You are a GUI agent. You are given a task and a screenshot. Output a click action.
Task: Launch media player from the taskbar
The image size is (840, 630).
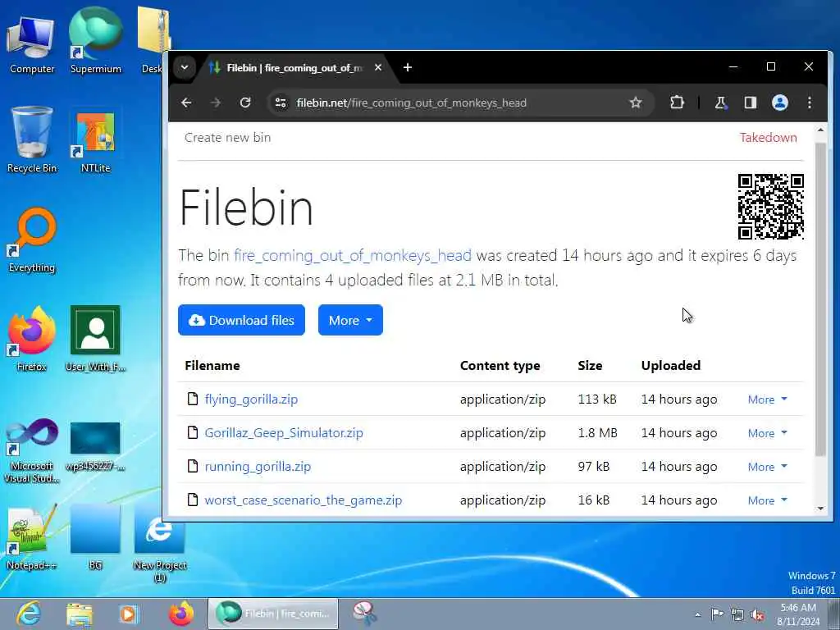[129, 614]
